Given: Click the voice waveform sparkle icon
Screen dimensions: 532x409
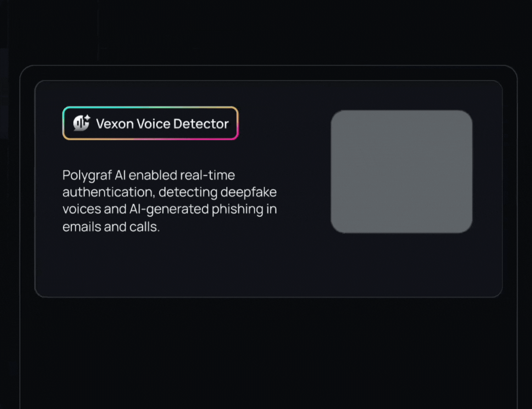Looking at the screenshot, I should 82,123.
